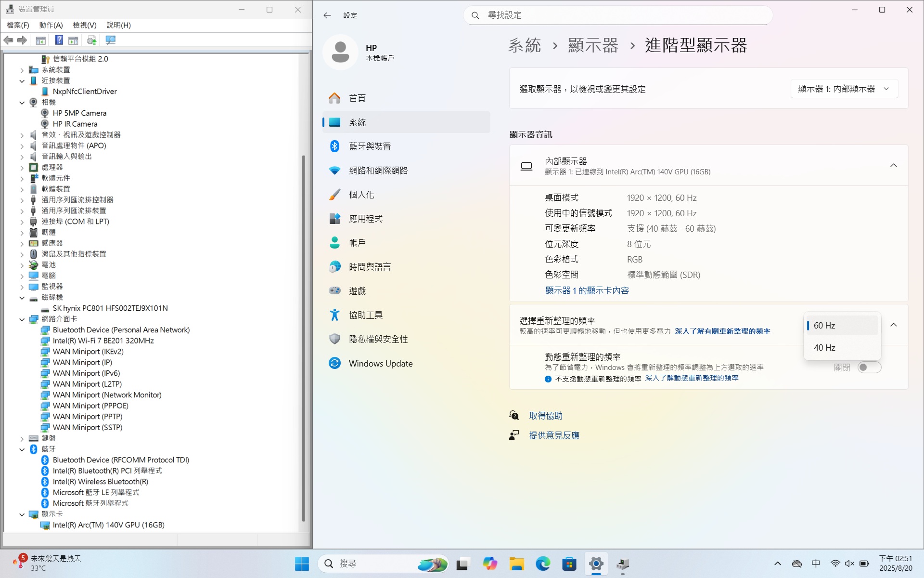Select Intel Arc 140V GPU device
The image size is (924, 578).
coord(108,525)
